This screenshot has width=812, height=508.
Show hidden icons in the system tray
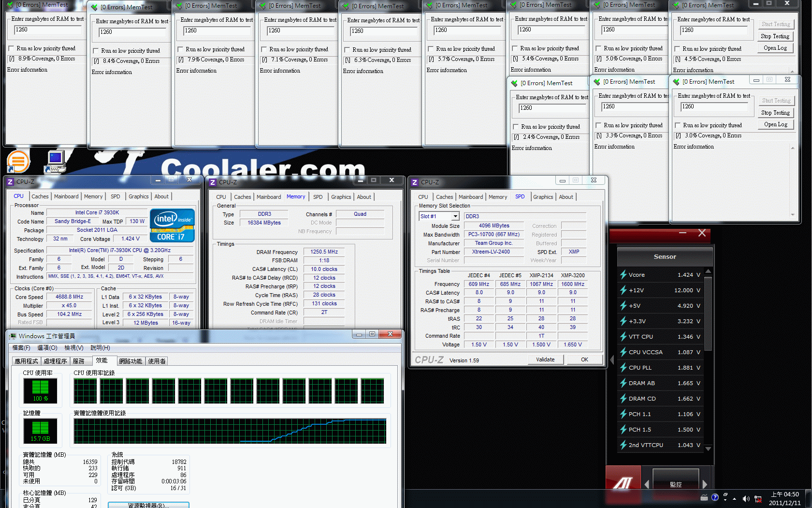click(735, 499)
